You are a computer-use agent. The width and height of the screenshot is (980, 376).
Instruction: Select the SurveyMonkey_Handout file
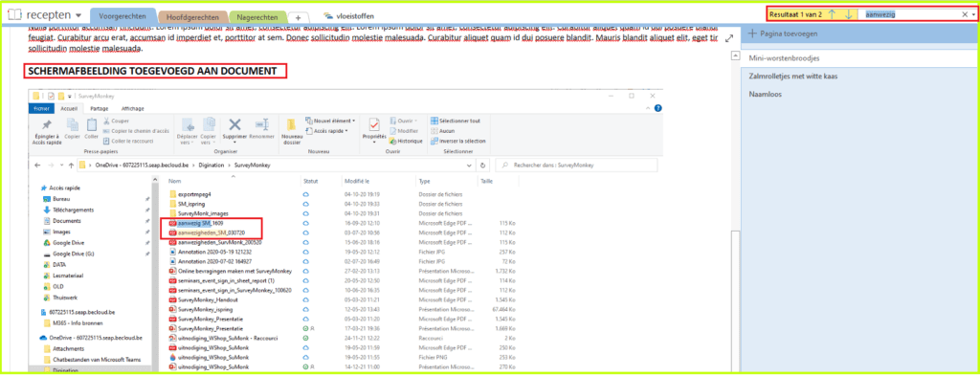[203, 299]
